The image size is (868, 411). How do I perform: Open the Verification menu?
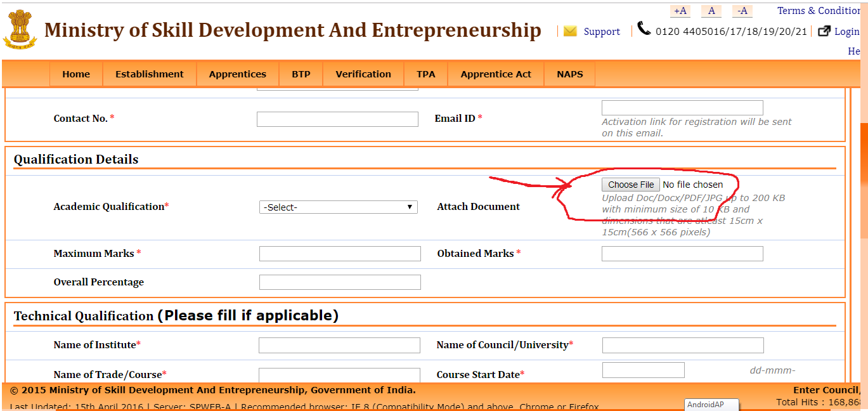pyautogui.click(x=363, y=74)
